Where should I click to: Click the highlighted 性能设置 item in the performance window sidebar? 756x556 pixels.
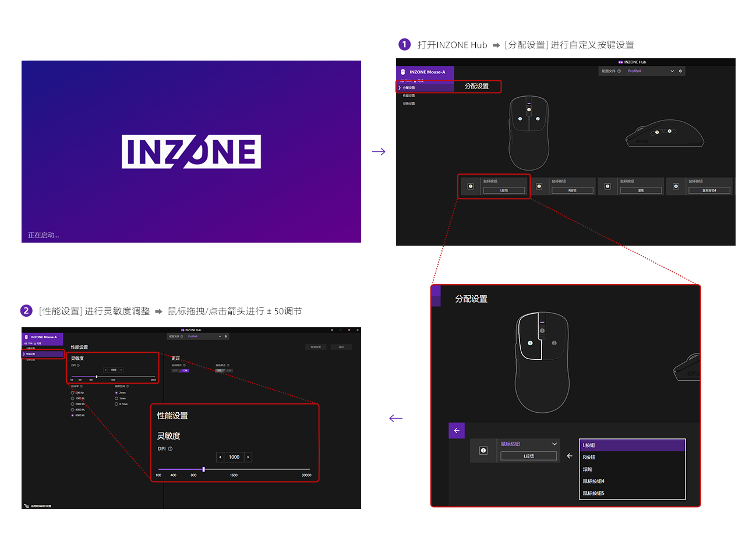point(43,354)
